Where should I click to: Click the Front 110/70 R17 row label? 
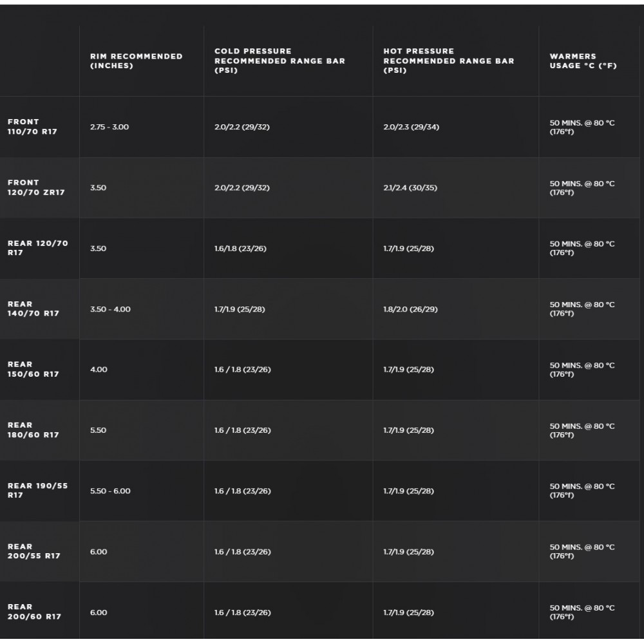coord(32,126)
